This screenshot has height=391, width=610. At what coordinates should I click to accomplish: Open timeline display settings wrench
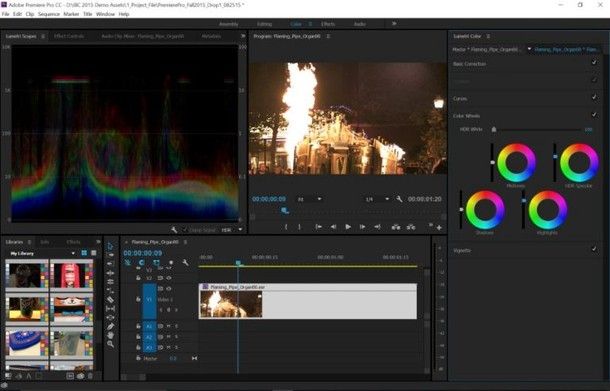coord(186,263)
